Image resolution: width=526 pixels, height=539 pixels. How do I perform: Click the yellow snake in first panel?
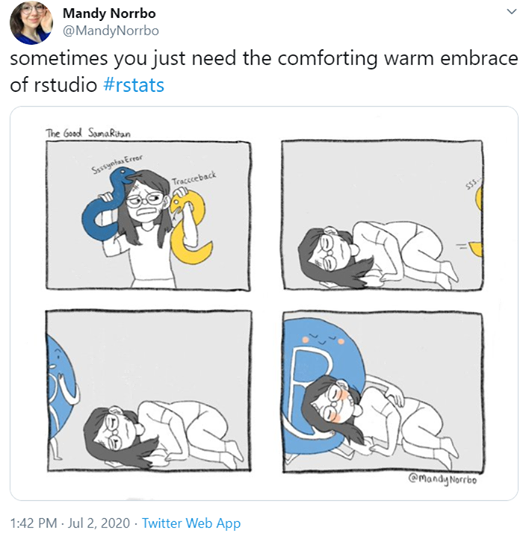[190, 229]
